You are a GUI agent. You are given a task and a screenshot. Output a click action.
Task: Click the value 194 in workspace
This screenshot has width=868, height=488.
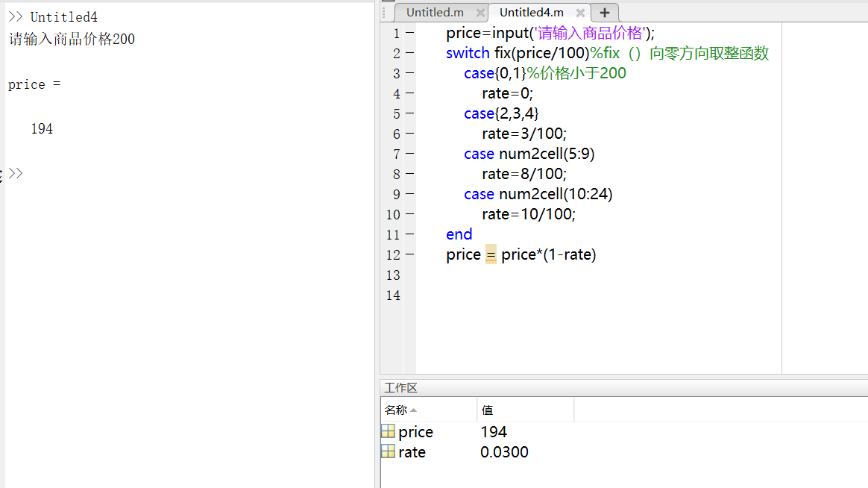(x=494, y=432)
